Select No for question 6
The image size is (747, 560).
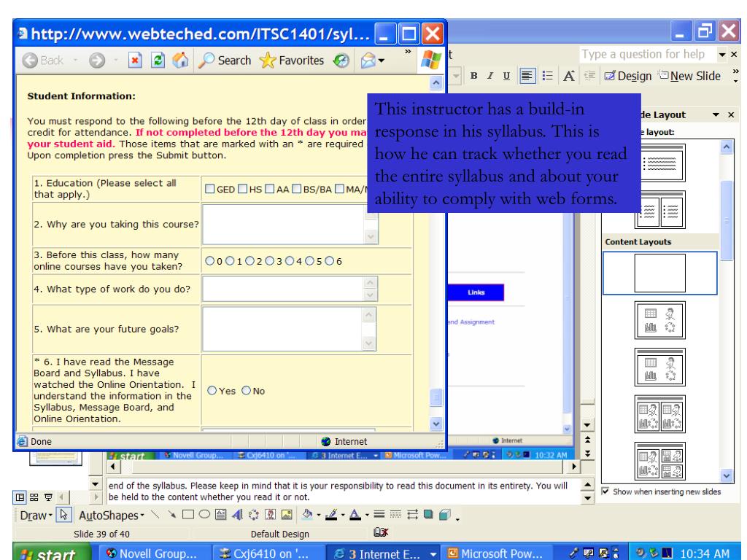(x=246, y=391)
